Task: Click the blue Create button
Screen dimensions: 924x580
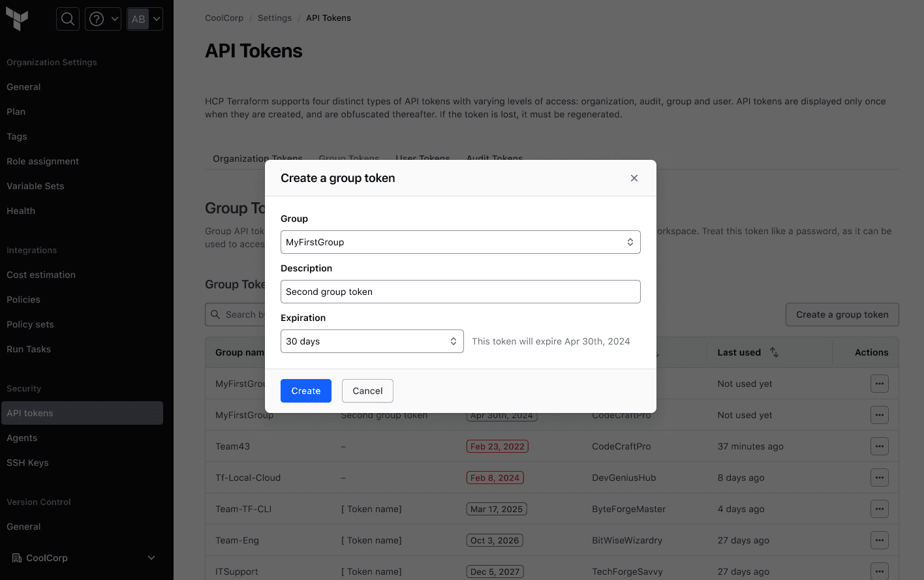Action: (x=305, y=391)
